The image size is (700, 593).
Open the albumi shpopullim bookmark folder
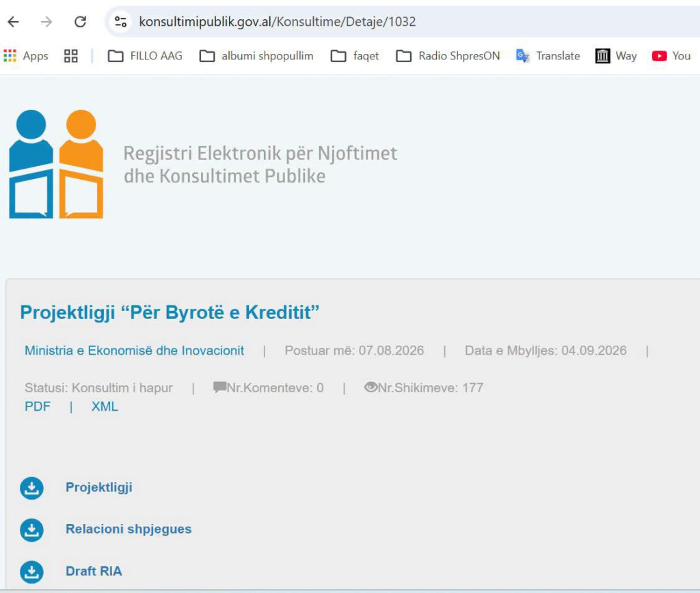click(256, 56)
